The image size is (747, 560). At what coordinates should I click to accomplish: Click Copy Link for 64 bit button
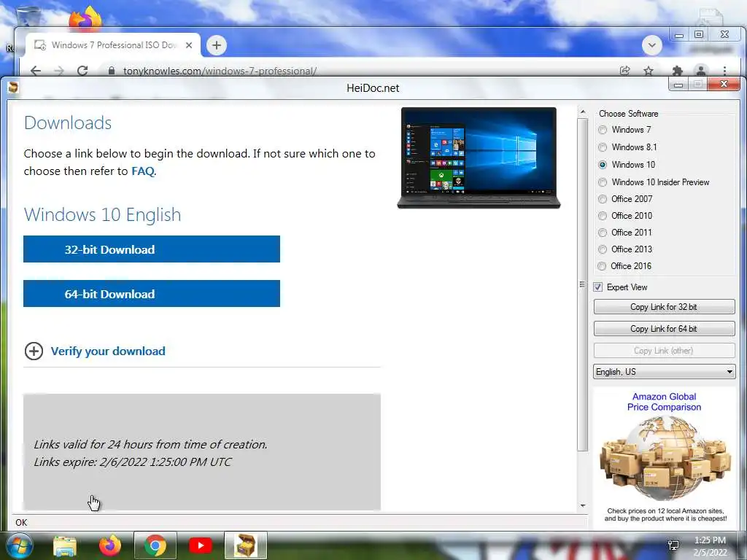point(664,329)
